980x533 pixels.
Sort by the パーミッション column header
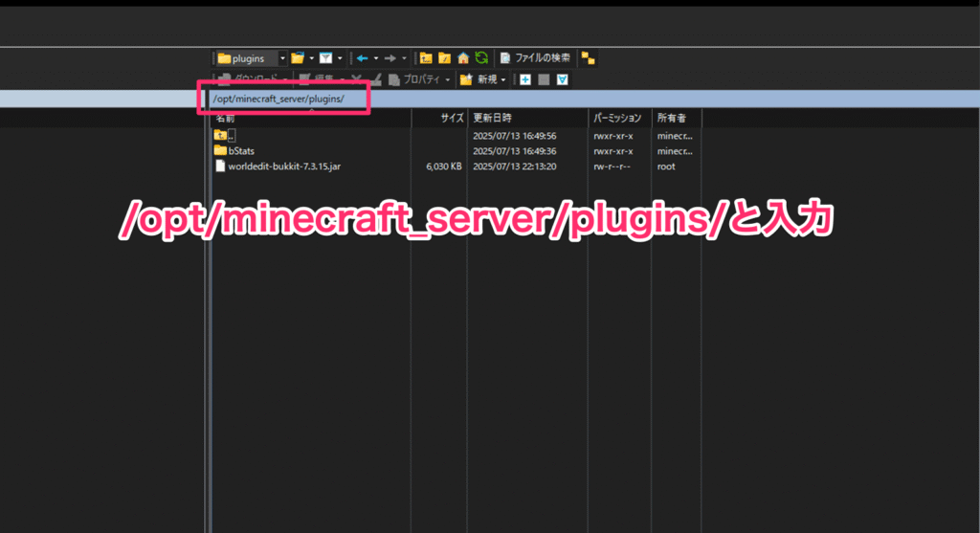point(619,118)
